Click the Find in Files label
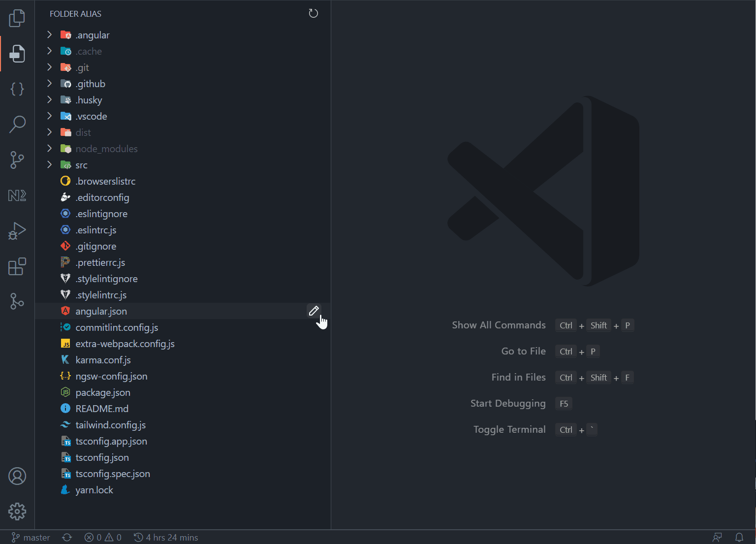Image resolution: width=756 pixels, height=544 pixels. pos(518,377)
